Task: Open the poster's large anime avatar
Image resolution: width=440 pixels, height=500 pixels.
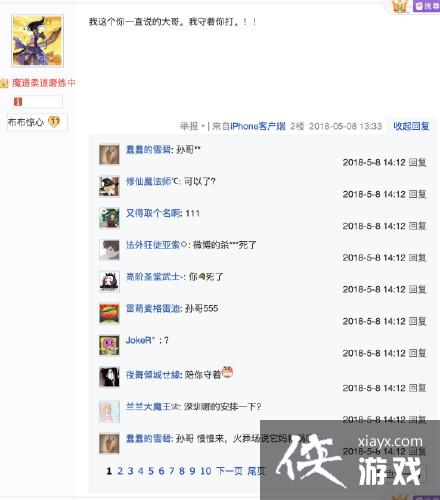Action: click(37, 41)
